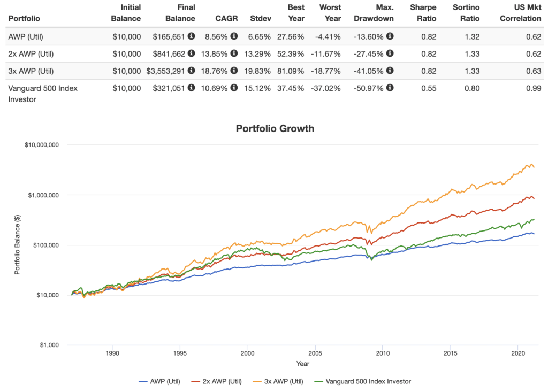Click info icon next to -27.45% drawdown
Image resolution: width=548 pixels, height=392 pixels.
click(x=390, y=53)
